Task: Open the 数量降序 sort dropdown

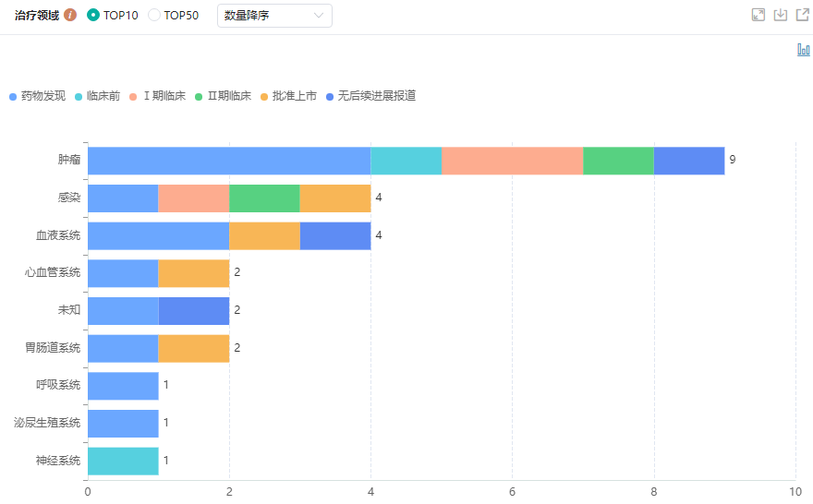Action: (274, 15)
